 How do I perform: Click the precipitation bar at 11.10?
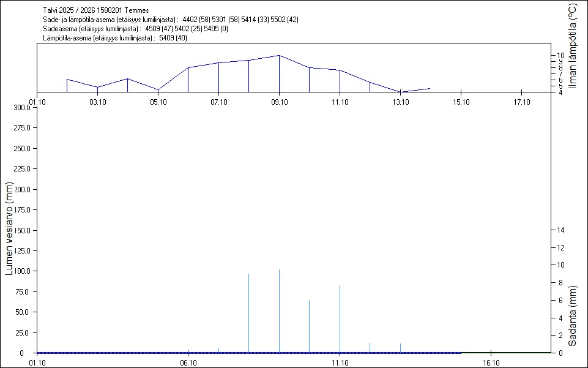pyautogui.click(x=340, y=318)
